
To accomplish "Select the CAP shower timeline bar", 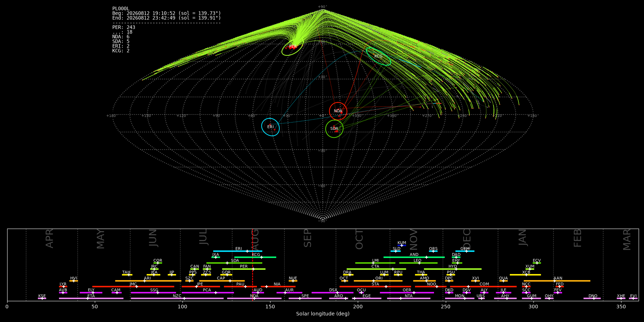I will point(222,281).
